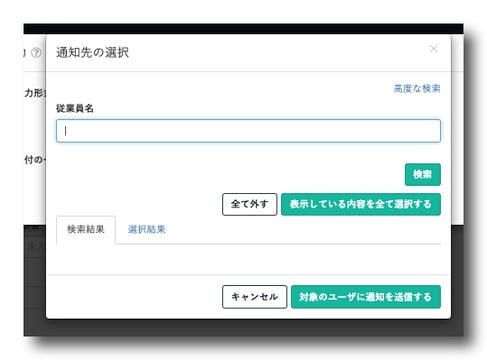Open the 高度な検索 link

click(417, 89)
